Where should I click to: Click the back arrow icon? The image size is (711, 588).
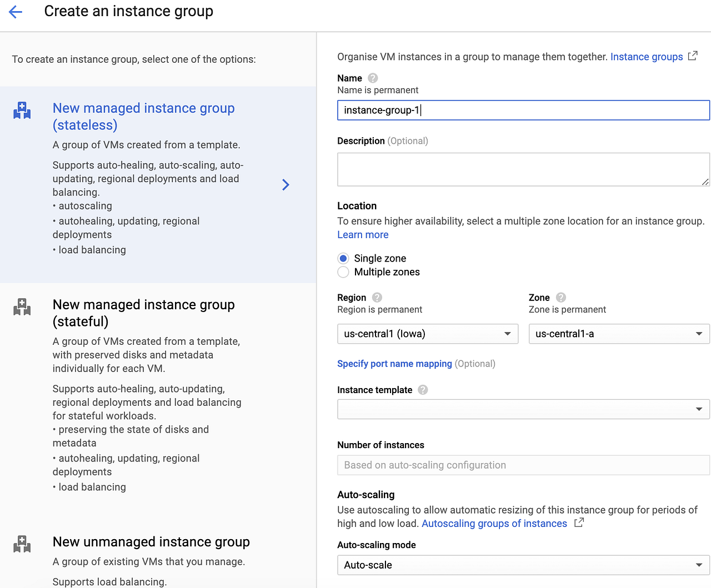pyautogui.click(x=16, y=12)
